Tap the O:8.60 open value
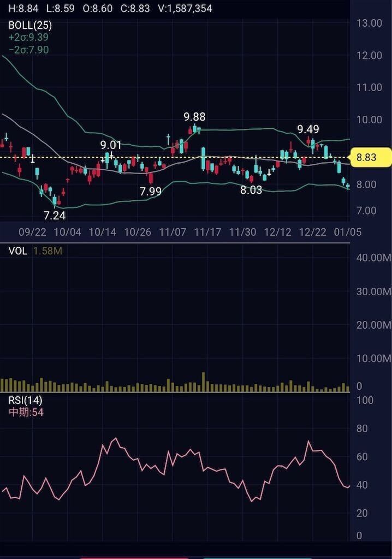392x559 pixels. coord(98,9)
